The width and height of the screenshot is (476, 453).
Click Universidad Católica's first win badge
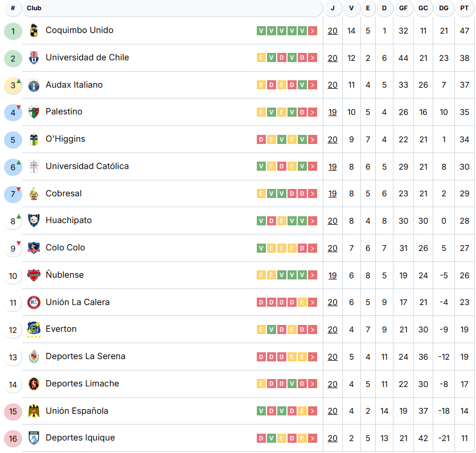tap(261, 167)
